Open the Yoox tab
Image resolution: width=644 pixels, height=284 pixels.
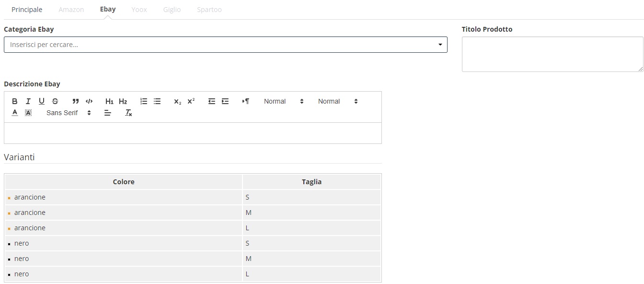pyautogui.click(x=139, y=10)
